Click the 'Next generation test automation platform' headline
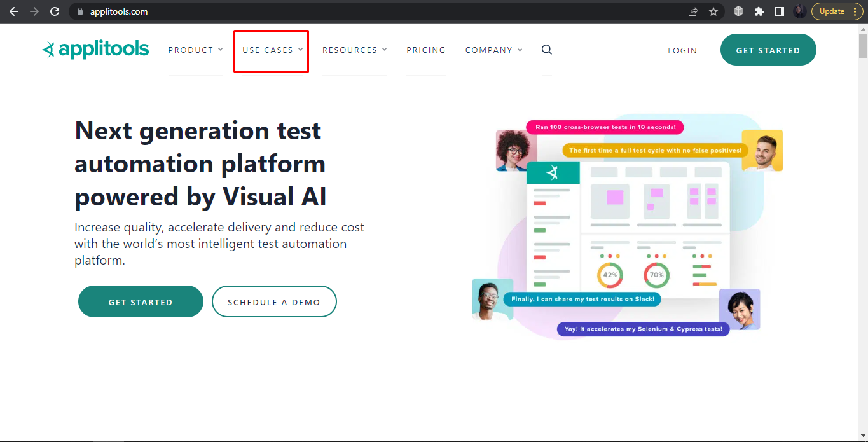The width and height of the screenshot is (868, 442). (201, 163)
